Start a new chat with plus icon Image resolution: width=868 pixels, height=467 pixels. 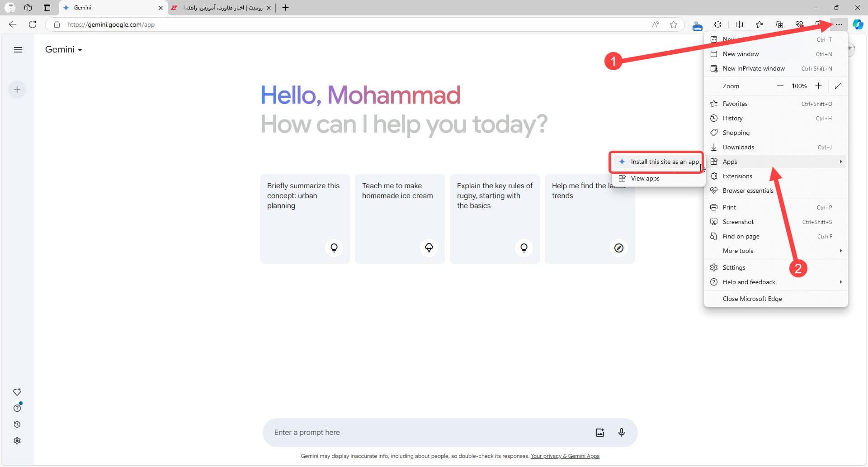[x=17, y=90]
